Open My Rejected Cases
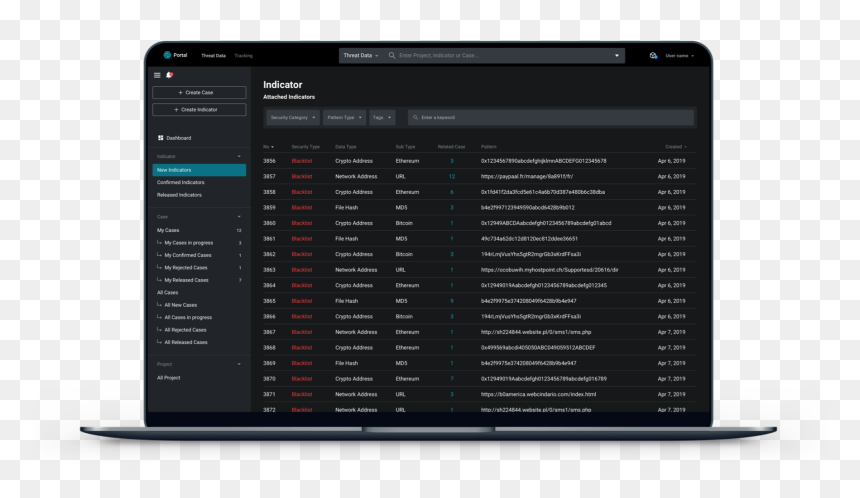The image size is (860, 498). point(186,268)
